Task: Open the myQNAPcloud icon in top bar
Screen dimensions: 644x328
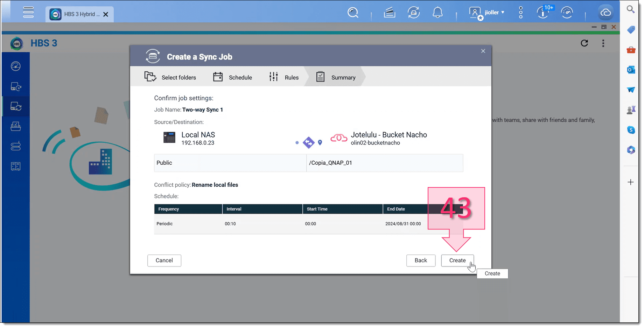Action: pyautogui.click(x=605, y=13)
